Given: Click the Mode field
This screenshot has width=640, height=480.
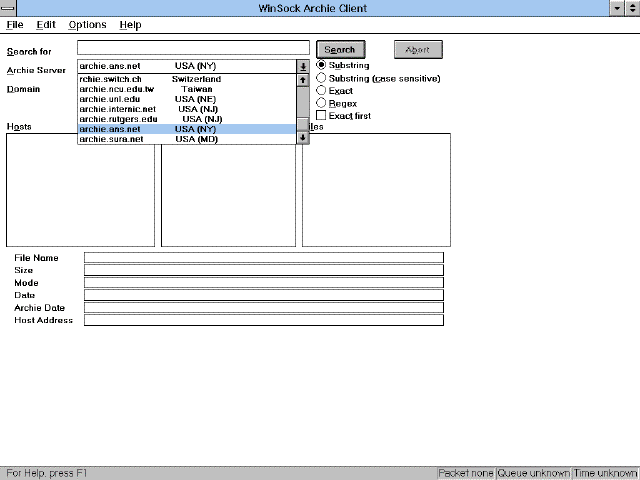Looking at the screenshot, I should coord(264,282).
